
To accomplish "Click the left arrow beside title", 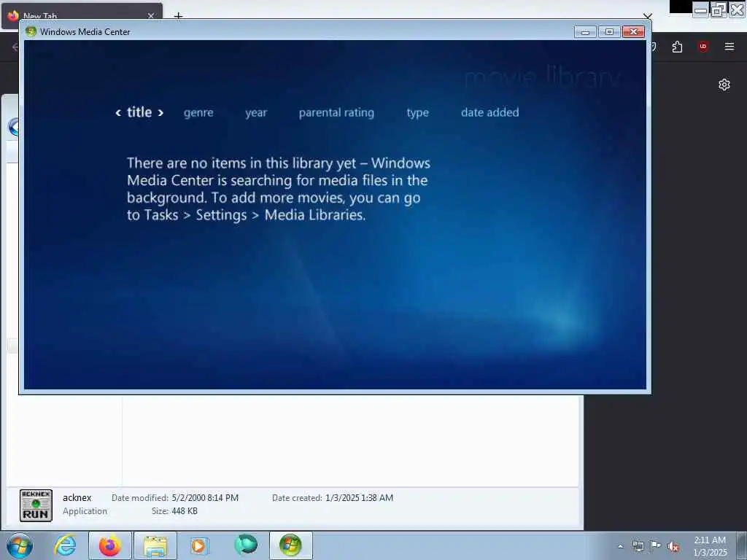I will (x=118, y=113).
